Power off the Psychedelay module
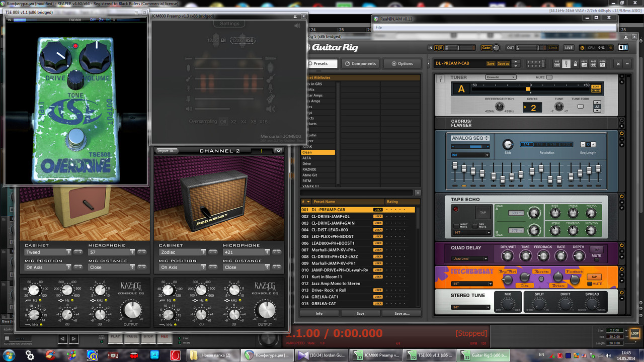Image resolution: width=644 pixels, height=362 pixels. pos(622,269)
